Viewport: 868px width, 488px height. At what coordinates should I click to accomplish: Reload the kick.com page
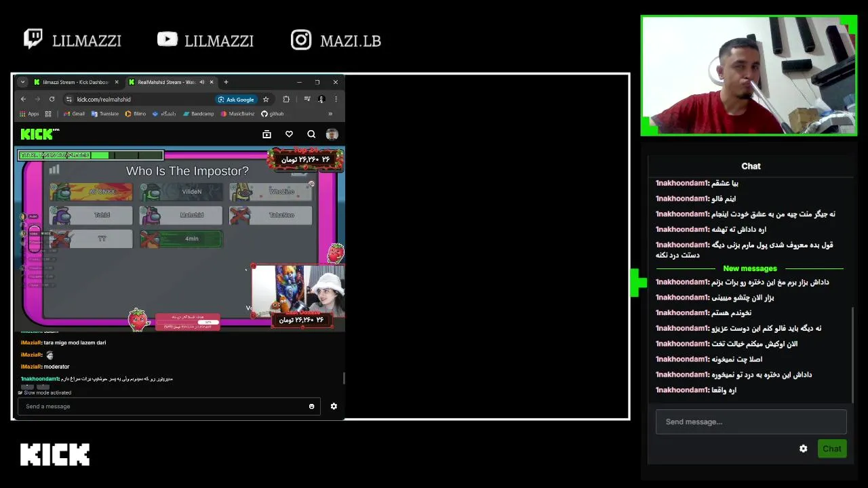(52, 99)
